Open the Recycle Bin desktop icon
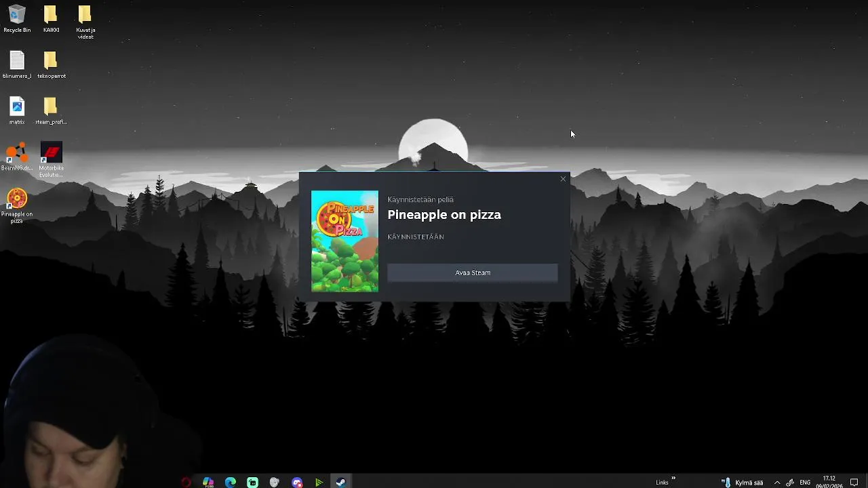The image size is (868, 488). [17, 19]
